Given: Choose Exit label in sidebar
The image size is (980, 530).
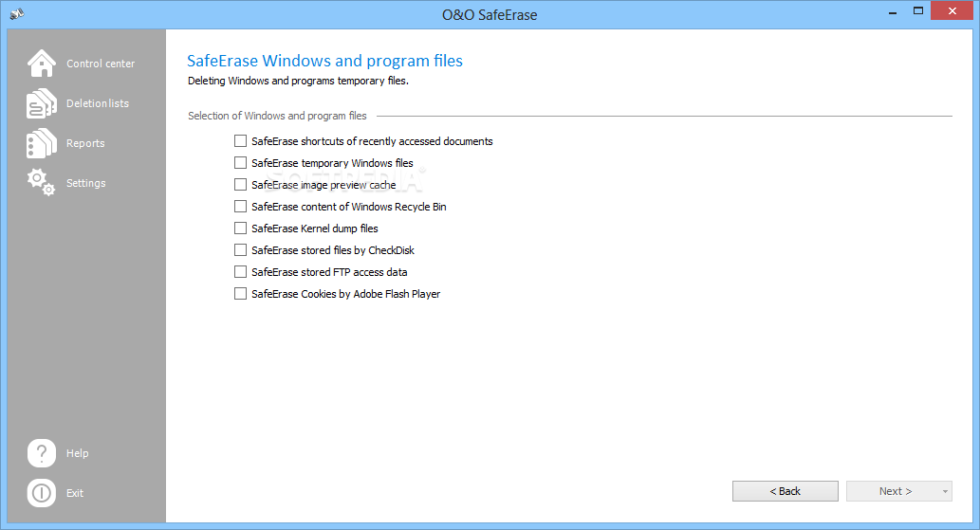Looking at the screenshot, I should tap(75, 493).
